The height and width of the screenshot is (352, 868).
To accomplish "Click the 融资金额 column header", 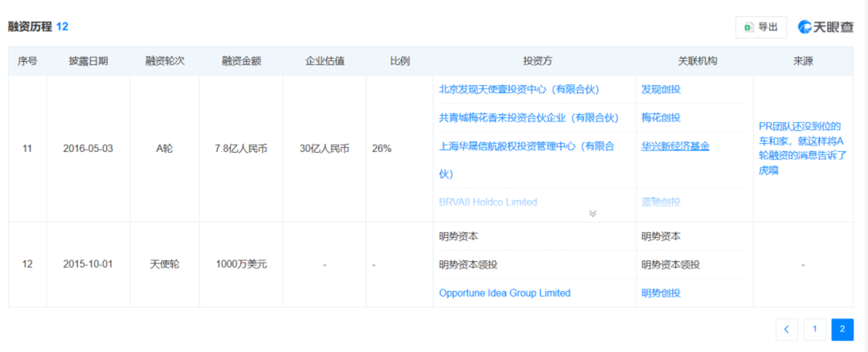I will (241, 61).
